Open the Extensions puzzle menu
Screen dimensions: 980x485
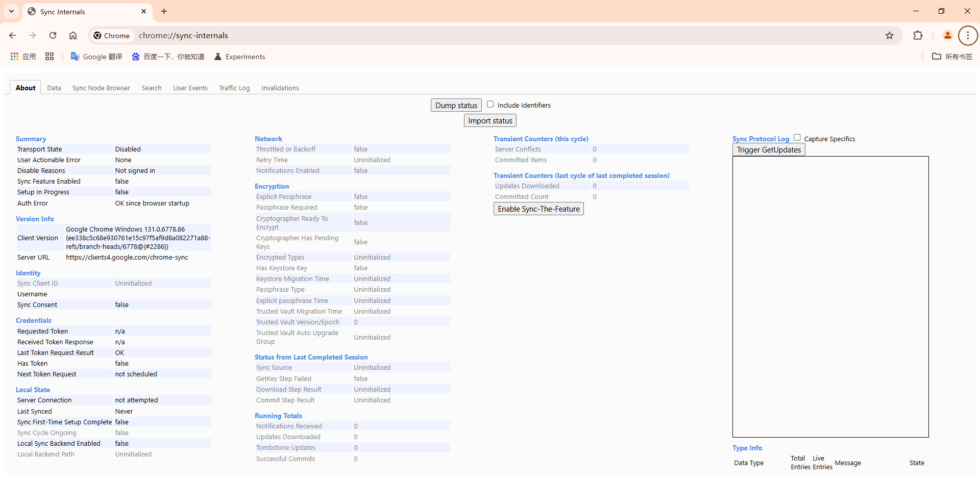[x=918, y=35]
